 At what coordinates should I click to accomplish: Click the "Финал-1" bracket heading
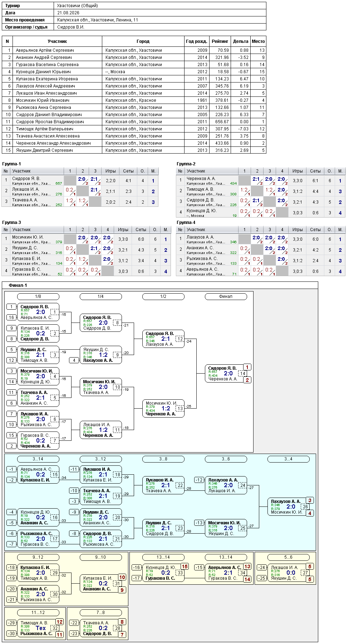point(18,285)
